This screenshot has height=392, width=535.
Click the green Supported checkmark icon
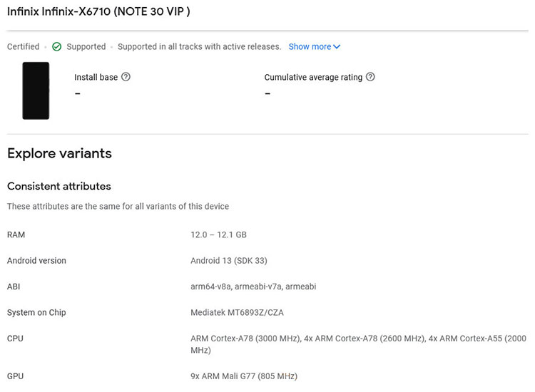point(57,47)
